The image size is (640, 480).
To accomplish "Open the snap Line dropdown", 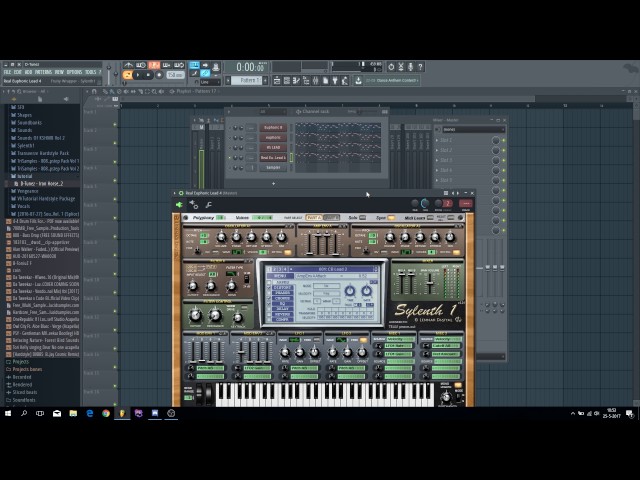I will click(211, 82).
